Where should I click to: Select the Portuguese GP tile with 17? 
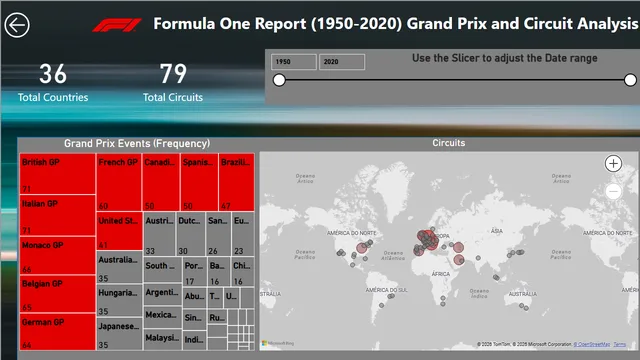pos(195,271)
